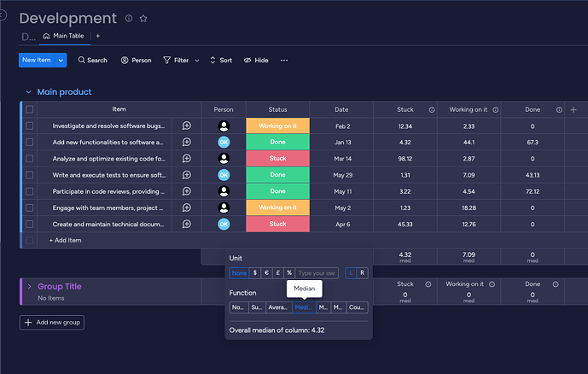Tick checkbox for Analyze and optimize code item
The width and height of the screenshot is (588, 374).
(x=30, y=158)
